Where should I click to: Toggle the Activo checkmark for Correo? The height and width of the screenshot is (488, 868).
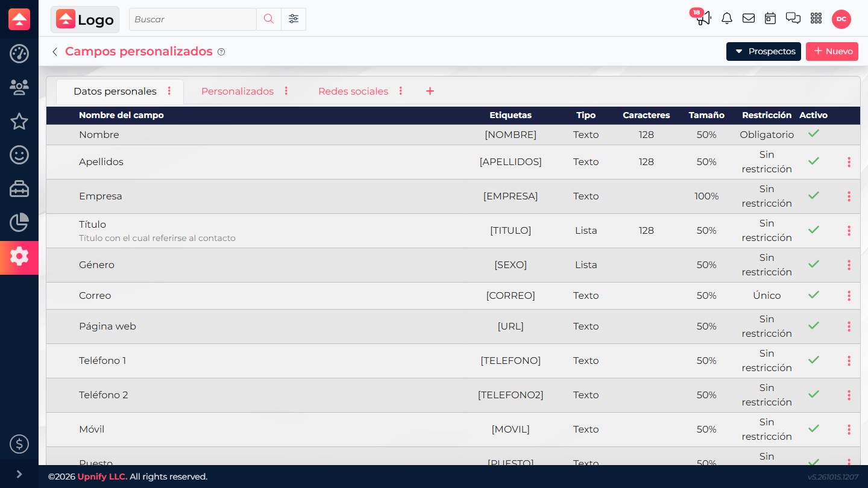[814, 295]
